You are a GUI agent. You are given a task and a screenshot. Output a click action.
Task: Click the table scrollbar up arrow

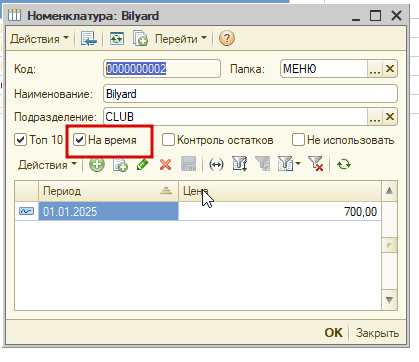pos(389,191)
